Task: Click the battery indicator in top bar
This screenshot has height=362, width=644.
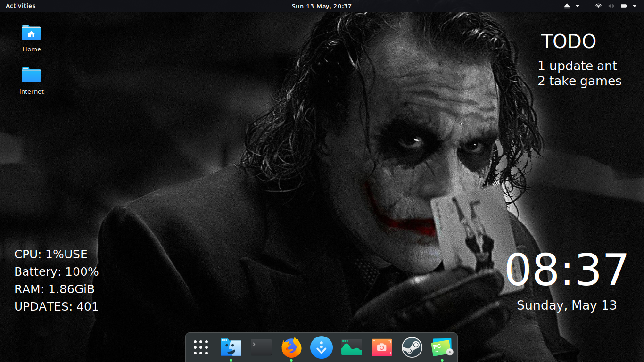Action: pos(624,6)
